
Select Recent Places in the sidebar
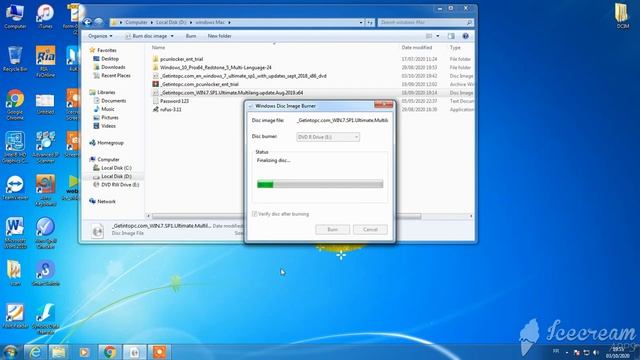coord(116,76)
